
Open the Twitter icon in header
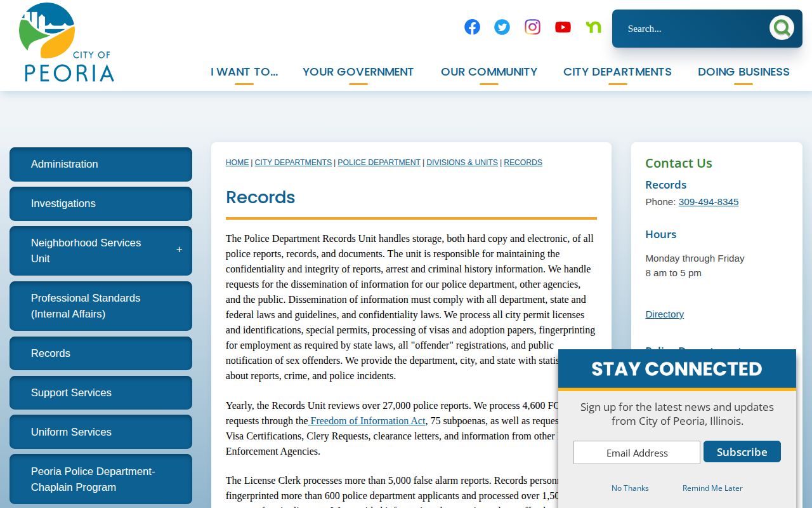pos(502,27)
